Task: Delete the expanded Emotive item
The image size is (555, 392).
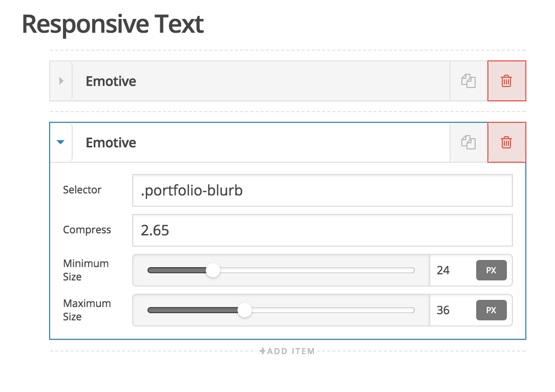Action: pos(506,143)
